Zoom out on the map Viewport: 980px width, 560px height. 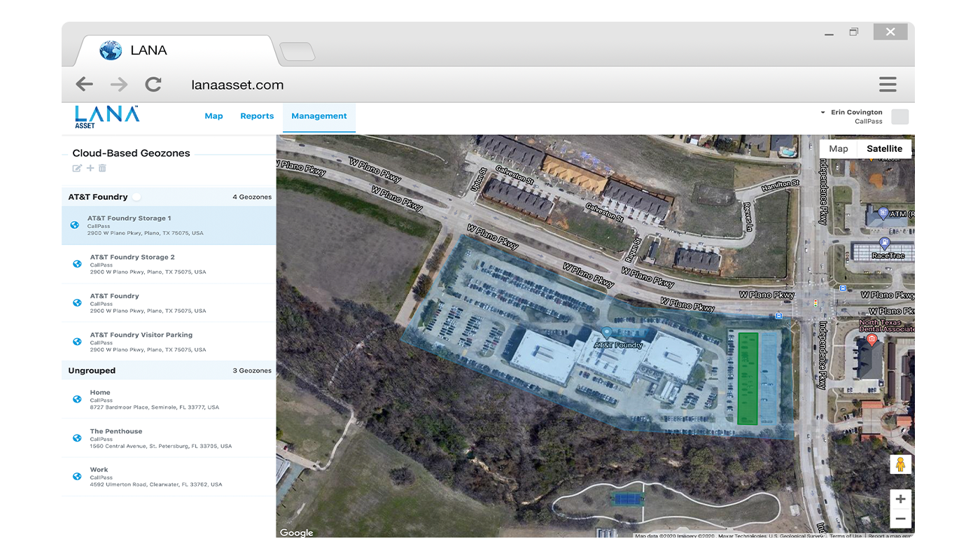[x=900, y=519]
